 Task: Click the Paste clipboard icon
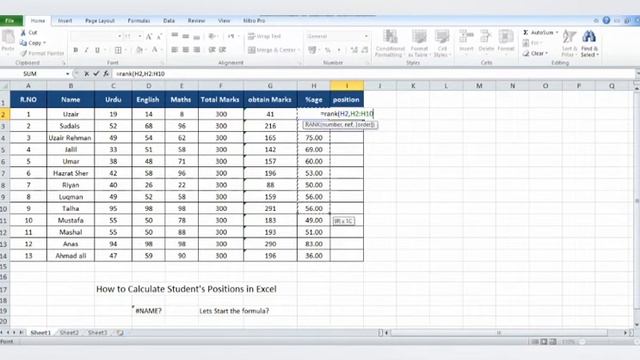pos(8,38)
